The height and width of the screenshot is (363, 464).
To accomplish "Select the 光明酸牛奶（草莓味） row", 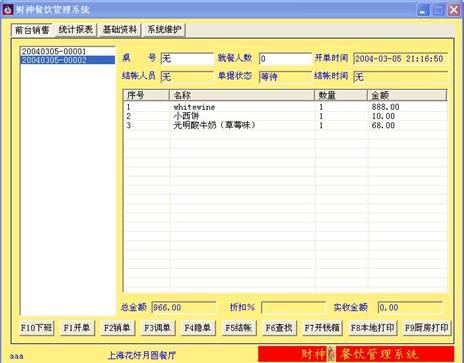I will pos(285,125).
